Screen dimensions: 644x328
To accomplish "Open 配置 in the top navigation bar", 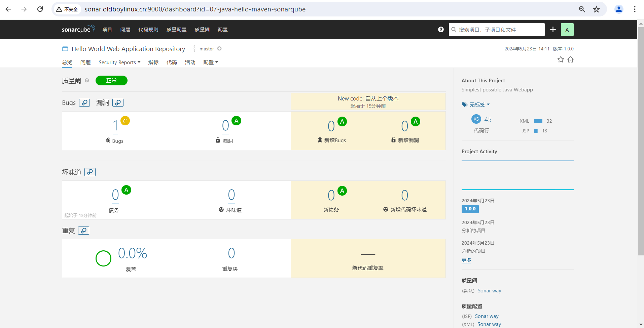I will pyautogui.click(x=223, y=30).
